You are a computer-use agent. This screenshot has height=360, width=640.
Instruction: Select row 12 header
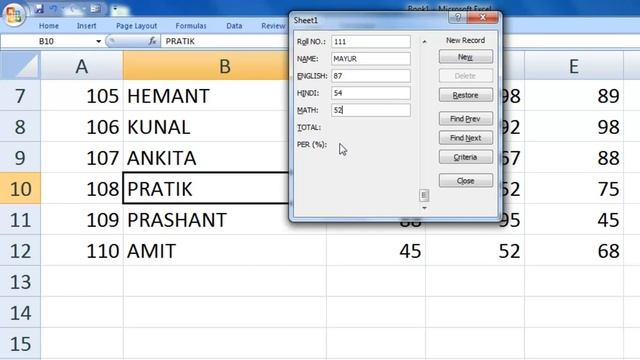click(x=20, y=251)
